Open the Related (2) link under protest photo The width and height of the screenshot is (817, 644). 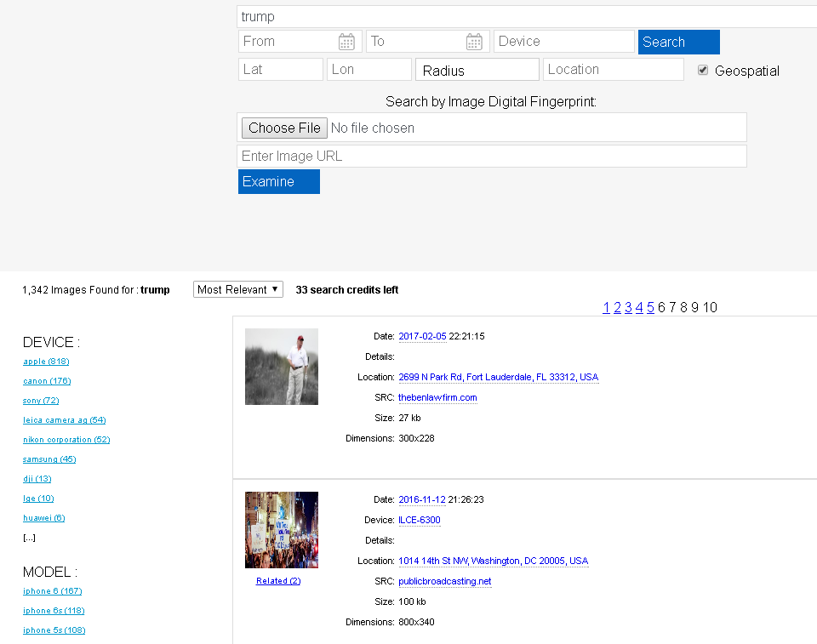click(x=278, y=580)
